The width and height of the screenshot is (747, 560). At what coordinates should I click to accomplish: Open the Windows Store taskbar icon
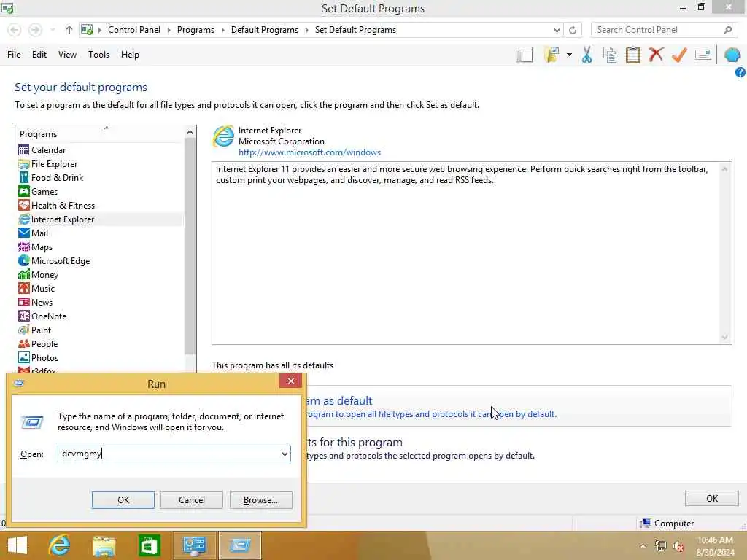coord(149,545)
